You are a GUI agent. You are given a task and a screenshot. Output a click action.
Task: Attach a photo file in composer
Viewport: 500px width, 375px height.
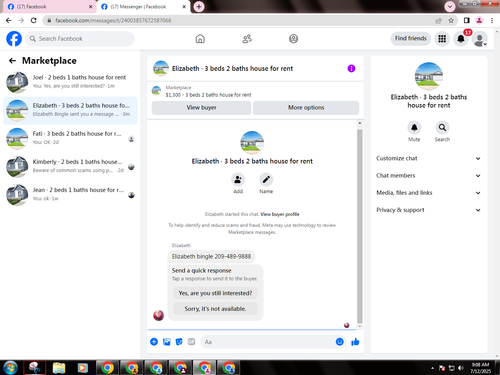[x=167, y=342]
